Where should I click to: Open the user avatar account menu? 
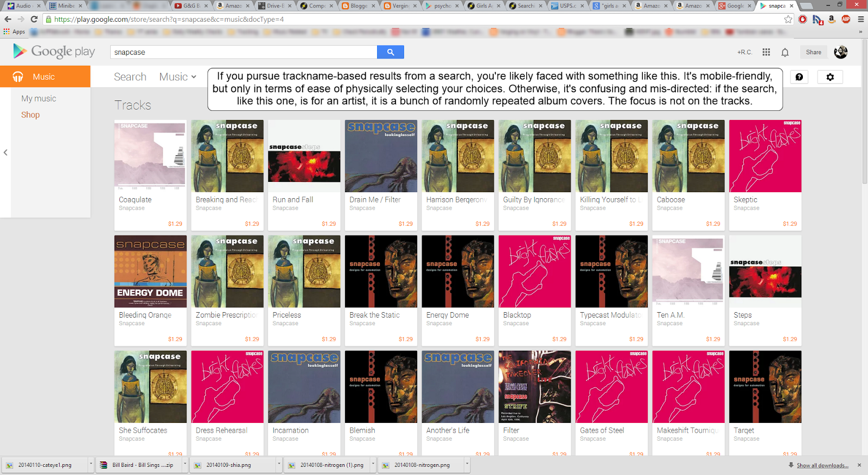point(841,52)
